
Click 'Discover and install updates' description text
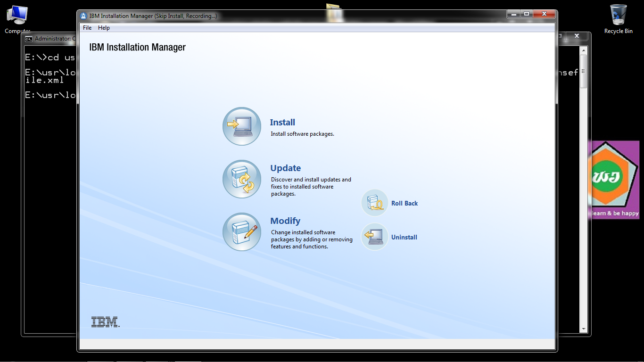[x=311, y=187]
